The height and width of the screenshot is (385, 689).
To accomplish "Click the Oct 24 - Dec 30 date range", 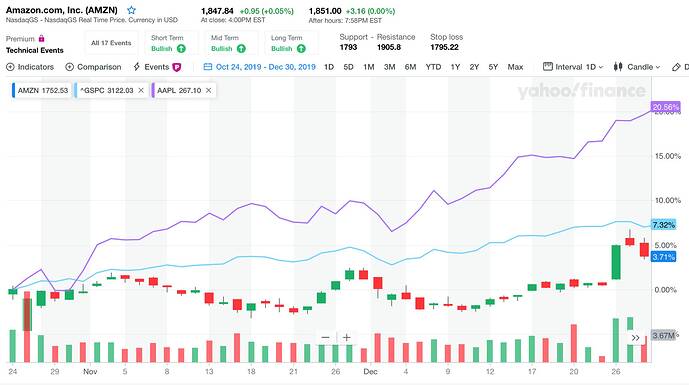I will pyautogui.click(x=265, y=67).
